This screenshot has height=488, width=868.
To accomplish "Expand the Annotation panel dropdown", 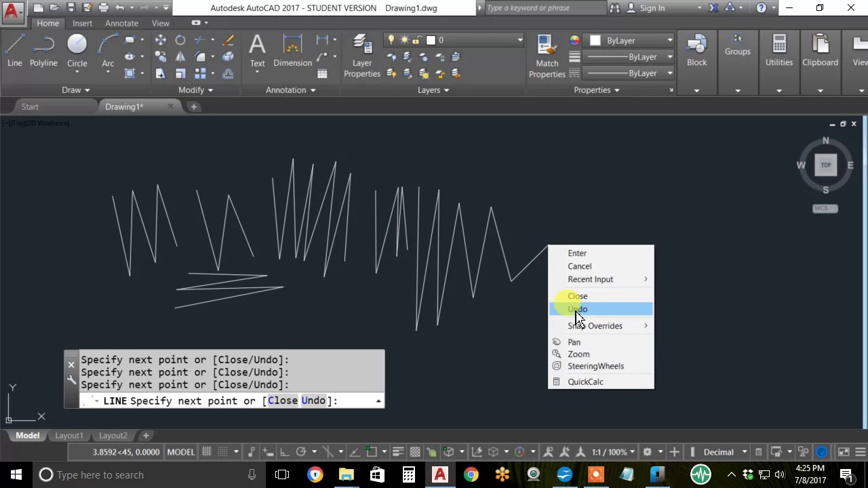I will 291,90.
